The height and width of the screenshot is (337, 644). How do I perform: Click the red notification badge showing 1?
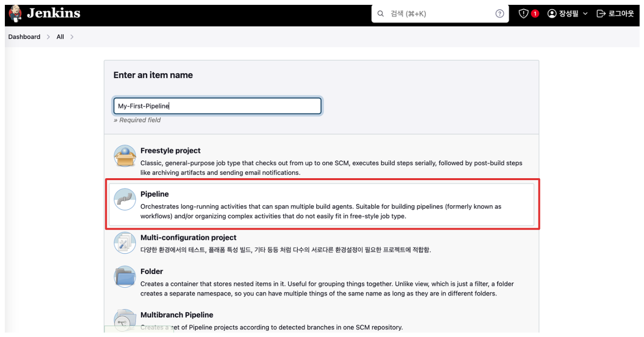[535, 14]
